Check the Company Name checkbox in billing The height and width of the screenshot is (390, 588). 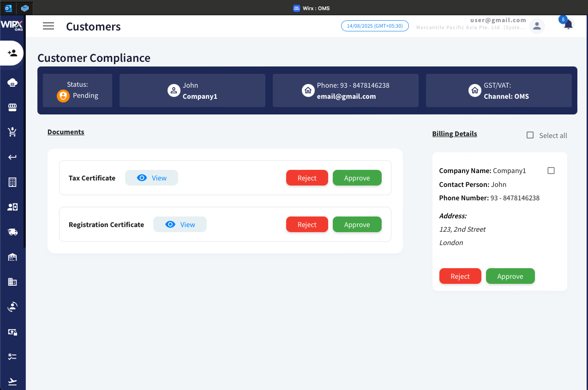(551, 171)
